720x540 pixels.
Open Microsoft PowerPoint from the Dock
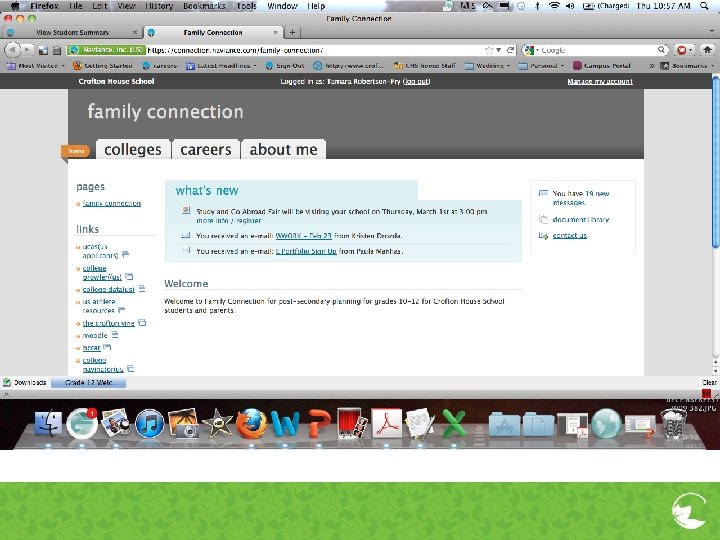pyautogui.click(x=319, y=423)
